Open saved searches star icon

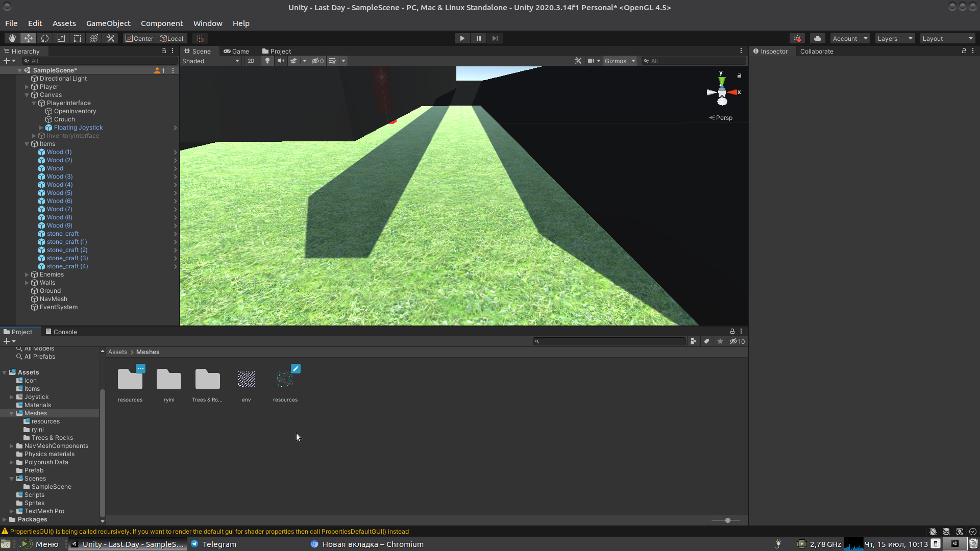[x=720, y=341]
